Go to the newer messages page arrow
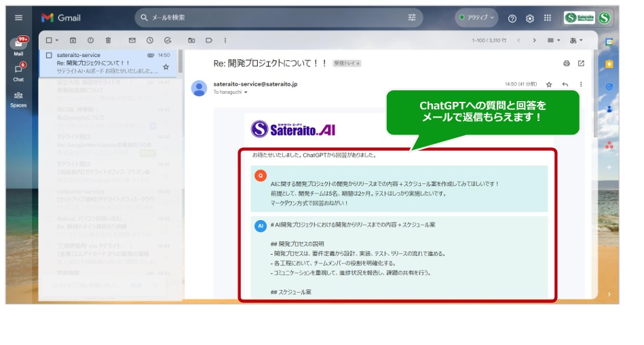 click(x=518, y=40)
